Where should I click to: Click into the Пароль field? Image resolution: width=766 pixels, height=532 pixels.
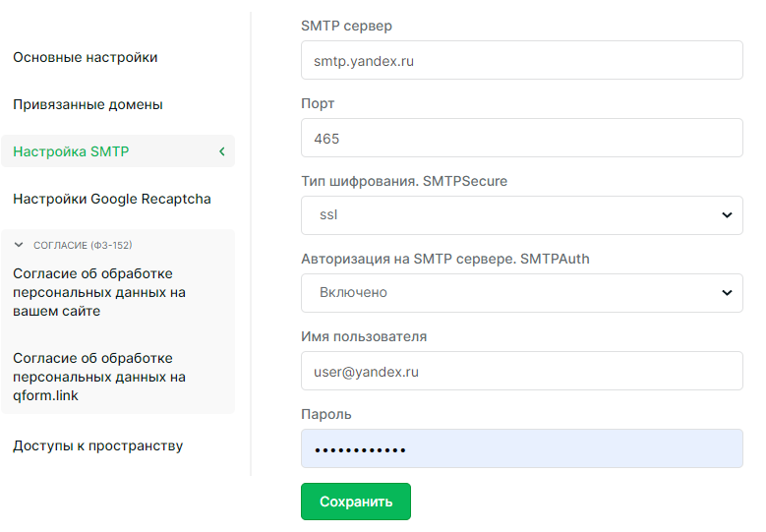click(522, 448)
